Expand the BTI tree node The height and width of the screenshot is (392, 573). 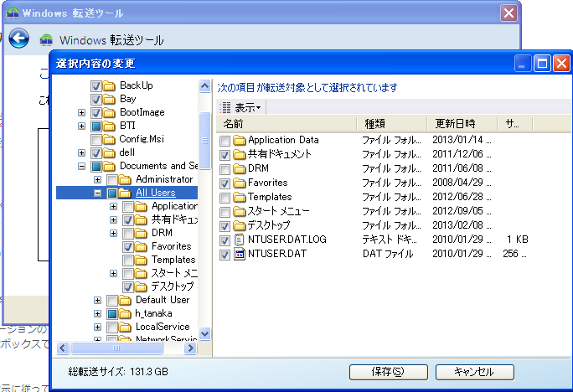point(81,126)
